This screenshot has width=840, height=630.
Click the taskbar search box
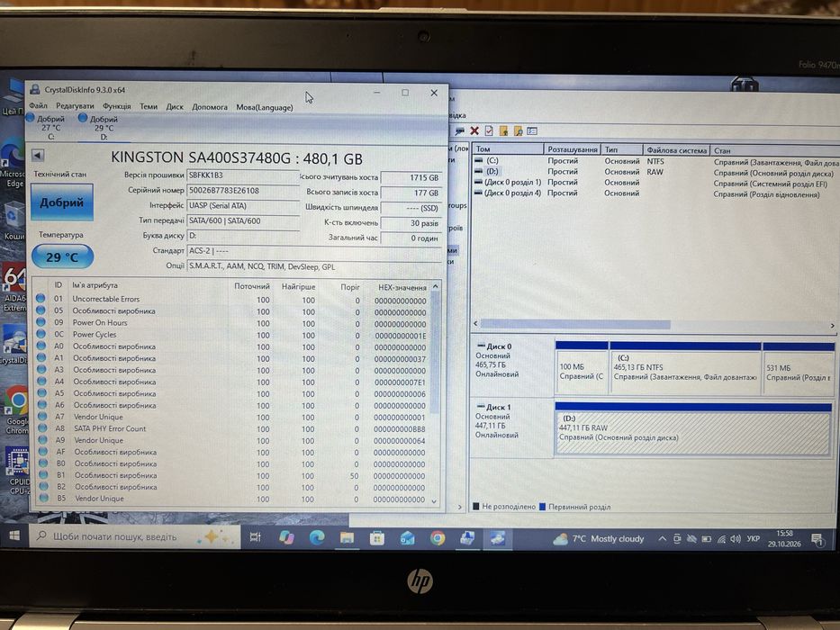[x=134, y=536]
